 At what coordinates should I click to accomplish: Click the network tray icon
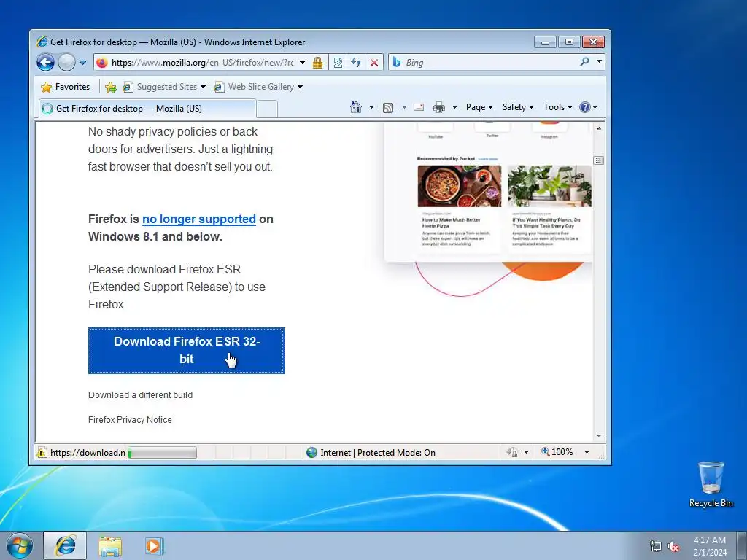point(656,546)
